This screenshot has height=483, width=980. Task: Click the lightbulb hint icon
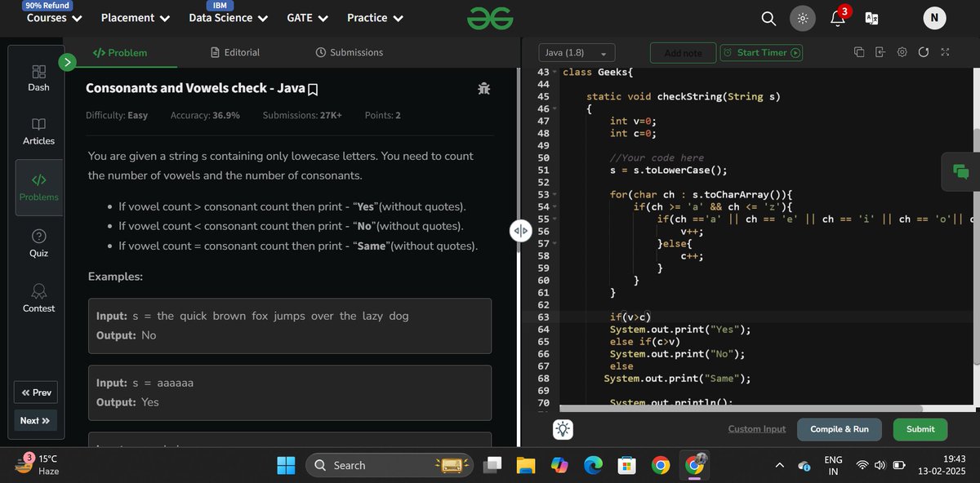(563, 429)
